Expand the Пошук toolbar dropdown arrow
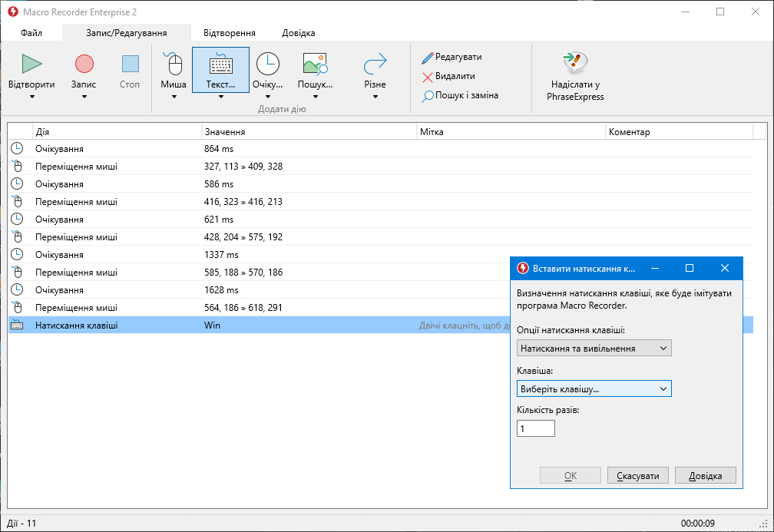Image resolution: width=774 pixels, height=532 pixels. (x=315, y=97)
